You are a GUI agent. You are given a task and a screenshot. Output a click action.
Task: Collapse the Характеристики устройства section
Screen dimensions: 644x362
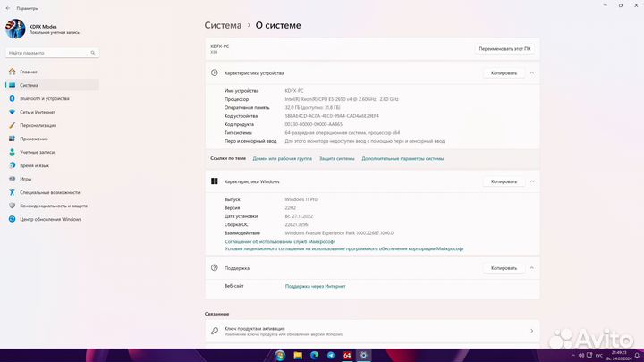point(532,73)
